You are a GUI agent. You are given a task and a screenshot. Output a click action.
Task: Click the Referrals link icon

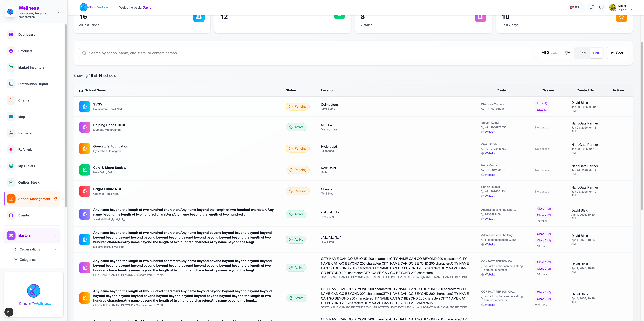(11, 150)
